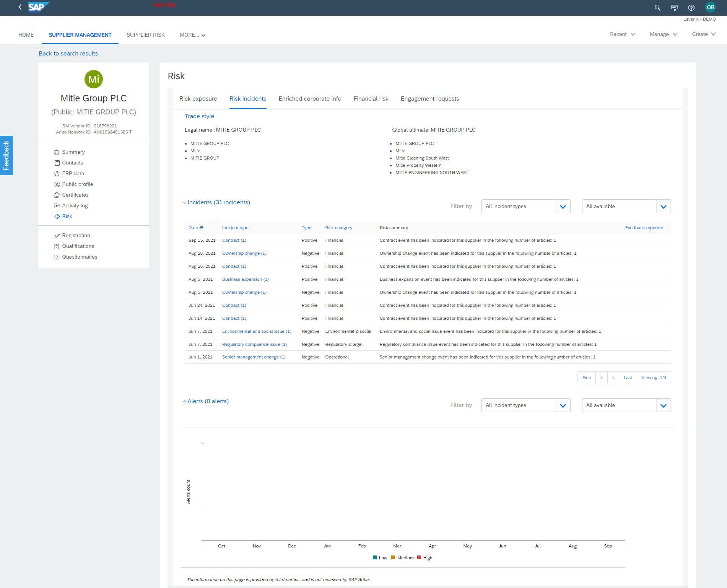Open the Enriched corporate info tab
Screen dimensions: 727x588
pos(310,99)
